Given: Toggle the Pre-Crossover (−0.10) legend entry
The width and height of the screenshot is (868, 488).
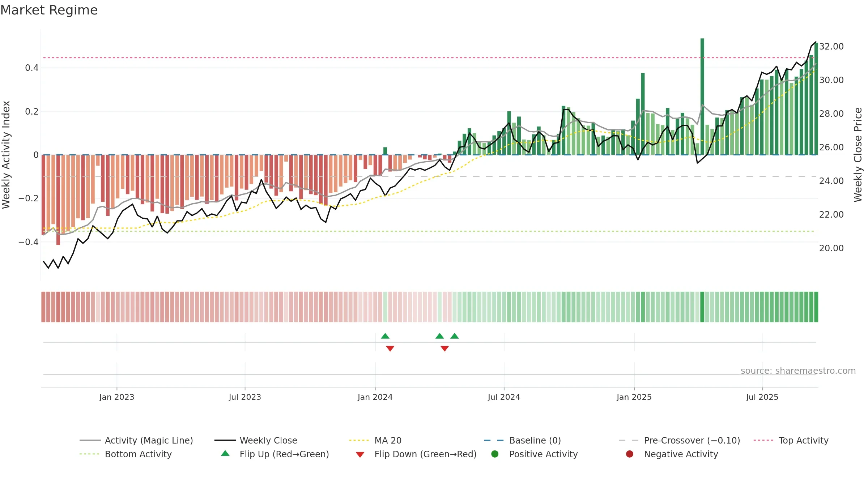Looking at the screenshot, I should tap(679, 440).
